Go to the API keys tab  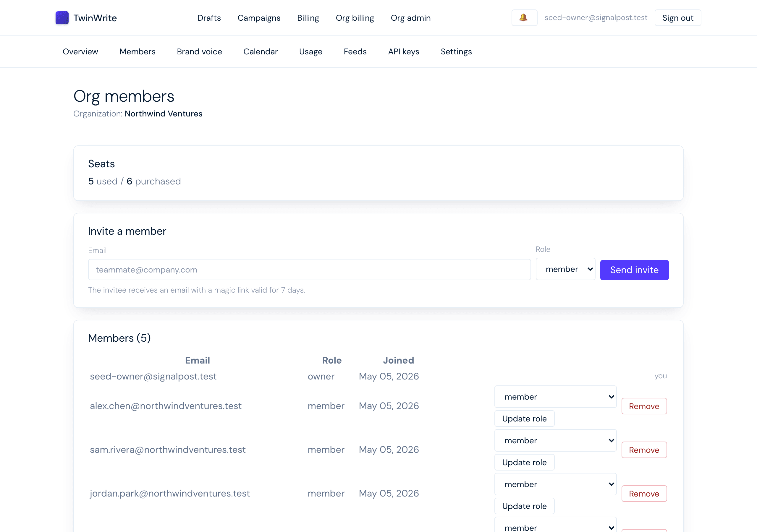[404, 52]
